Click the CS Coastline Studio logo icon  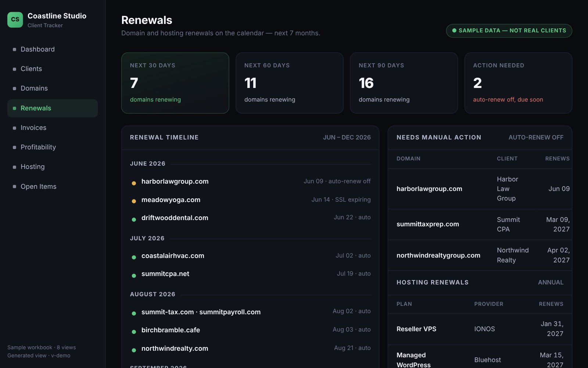pos(15,20)
